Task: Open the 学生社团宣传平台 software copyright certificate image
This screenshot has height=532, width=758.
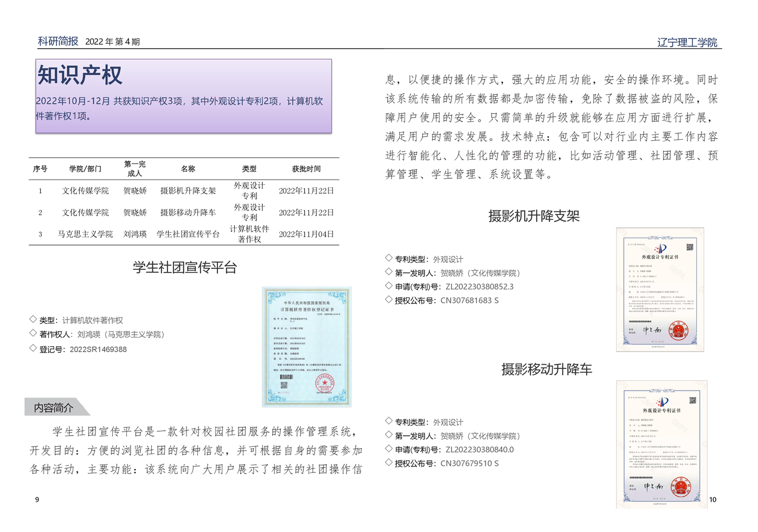Action: pos(307,347)
